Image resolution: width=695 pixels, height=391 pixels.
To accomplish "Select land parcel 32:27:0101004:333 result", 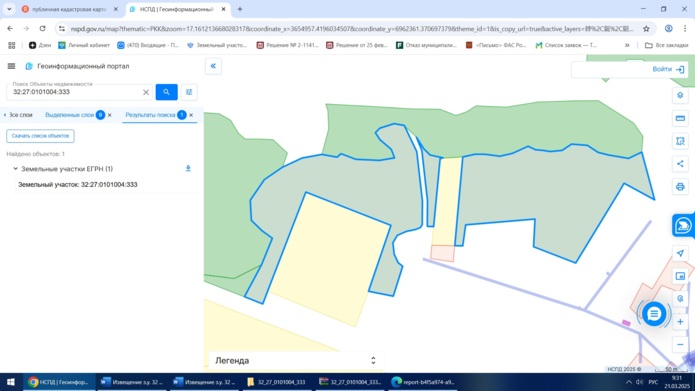I will [x=78, y=184].
